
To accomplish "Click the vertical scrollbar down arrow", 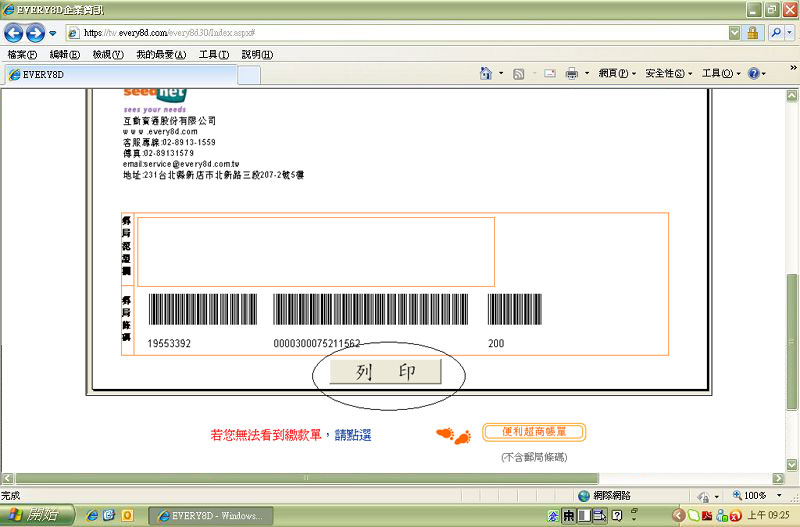I will [x=792, y=465].
